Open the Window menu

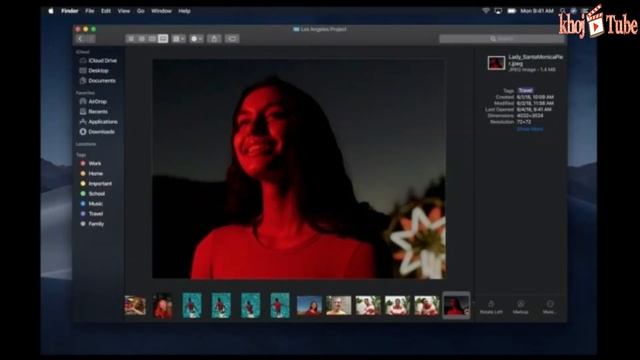click(x=161, y=11)
